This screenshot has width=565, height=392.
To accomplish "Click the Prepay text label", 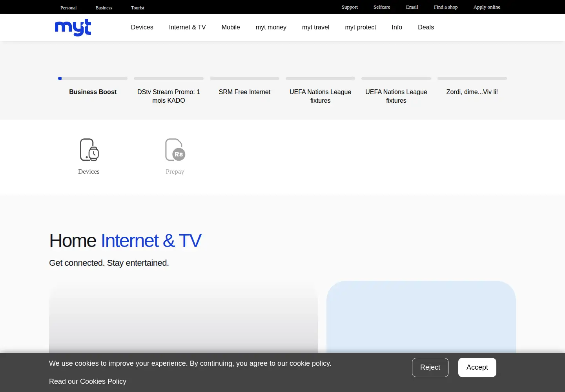I will [175, 172].
